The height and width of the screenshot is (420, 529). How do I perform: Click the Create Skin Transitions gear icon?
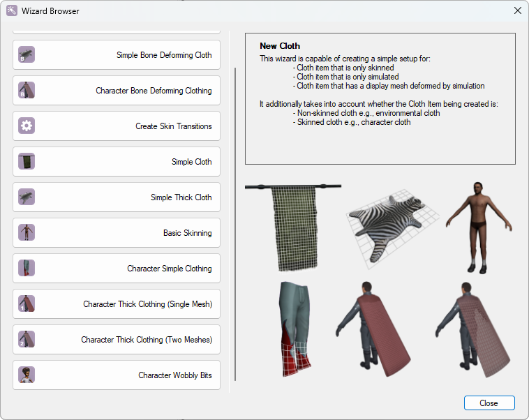[27, 126]
